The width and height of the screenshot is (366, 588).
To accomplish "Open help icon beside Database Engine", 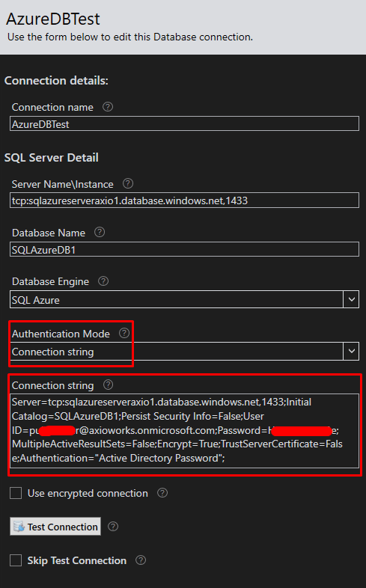I will pyautogui.click(x=103, y=281).
